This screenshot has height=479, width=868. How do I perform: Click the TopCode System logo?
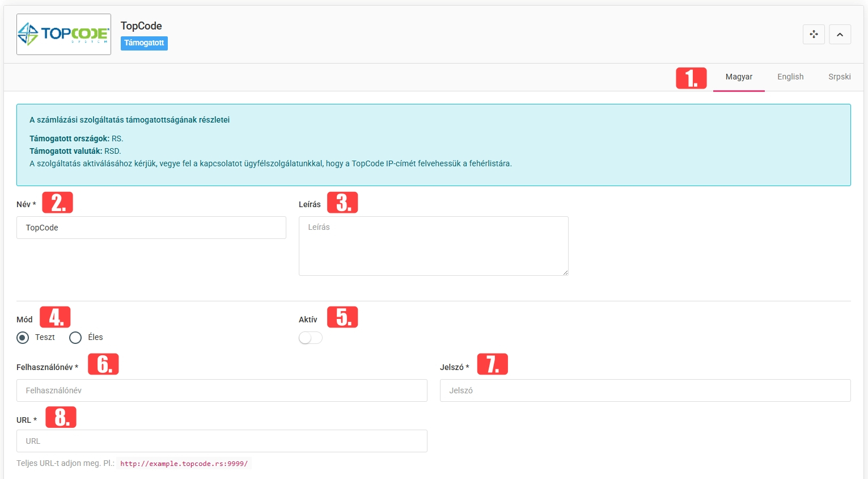[x=63, y=35]
